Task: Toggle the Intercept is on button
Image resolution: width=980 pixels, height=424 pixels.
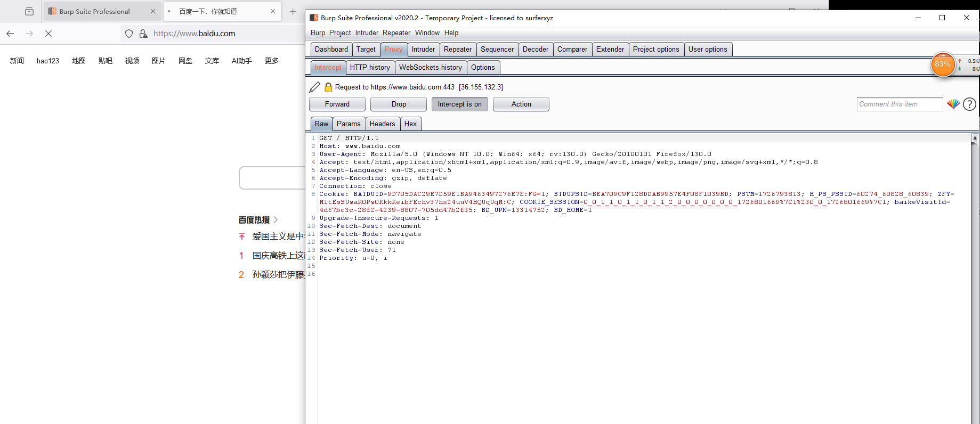Action: coord(460,104)
